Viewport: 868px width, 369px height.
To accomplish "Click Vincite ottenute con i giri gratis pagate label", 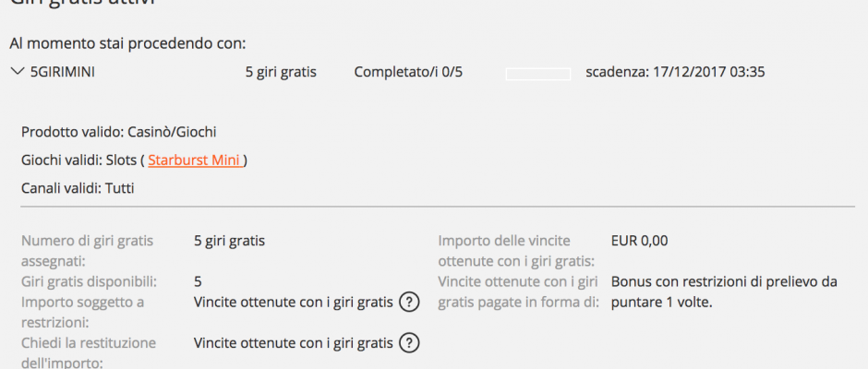I will [x=518, y=292].
